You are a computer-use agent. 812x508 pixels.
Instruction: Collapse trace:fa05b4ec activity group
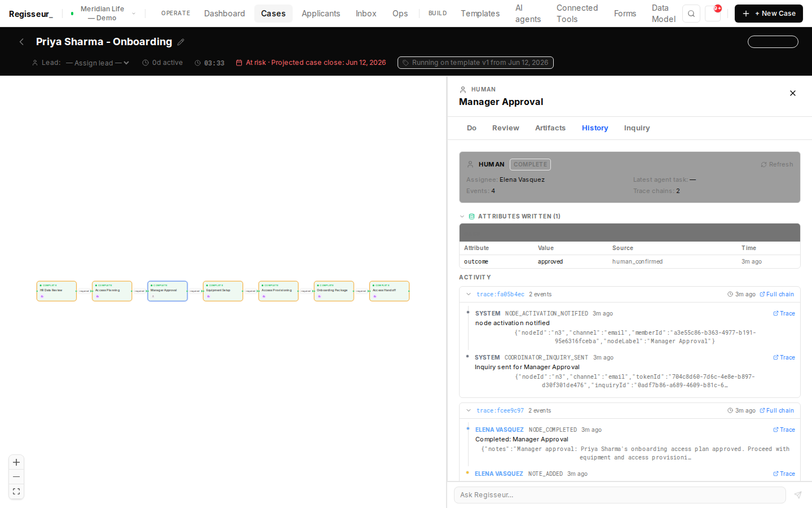(x=468, y=294)
